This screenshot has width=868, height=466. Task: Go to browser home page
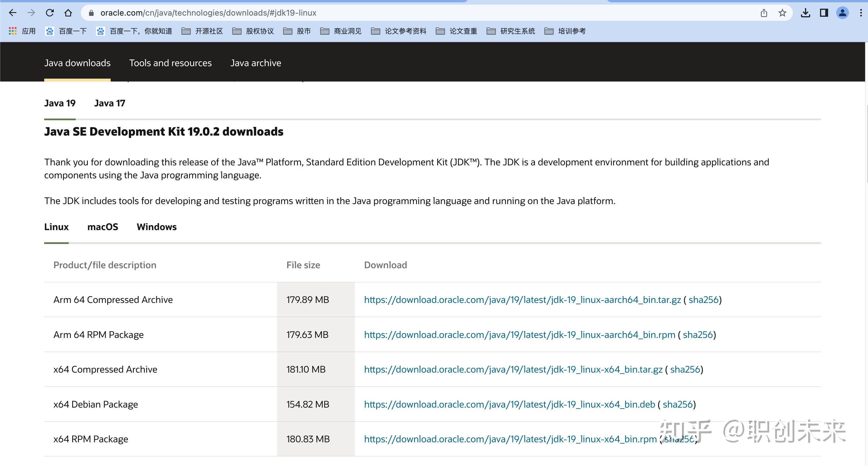click(68, 13)
